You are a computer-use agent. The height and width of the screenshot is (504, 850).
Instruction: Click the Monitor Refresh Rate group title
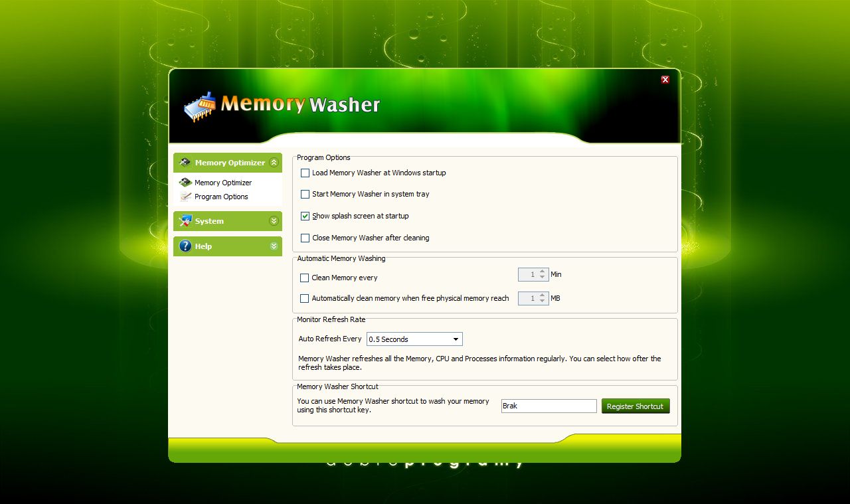tap(331, 319)
